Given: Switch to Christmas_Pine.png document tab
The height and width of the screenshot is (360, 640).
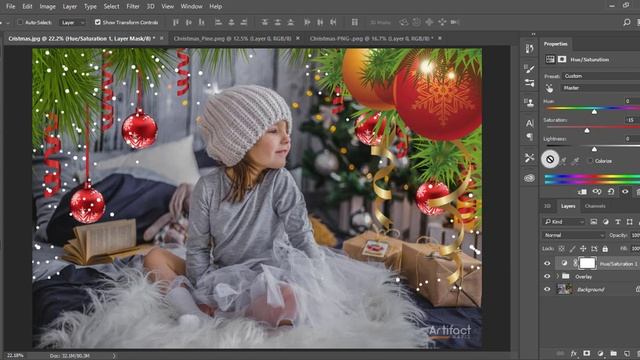Looking at the screenshot, I should click(232, 38).
